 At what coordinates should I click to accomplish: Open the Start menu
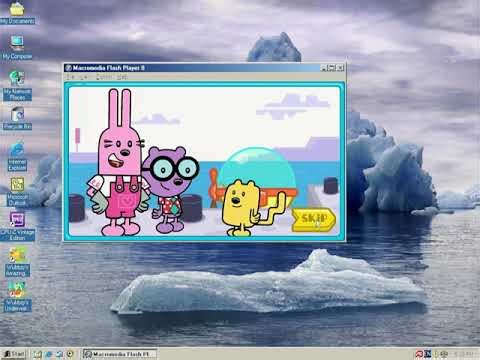[15, 354]
